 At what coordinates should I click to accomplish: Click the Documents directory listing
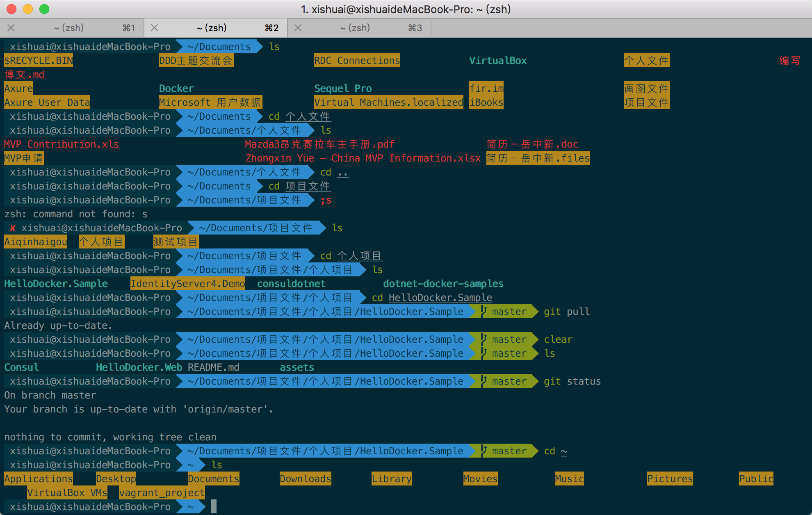pyautogui.click(x=212, y=478)
